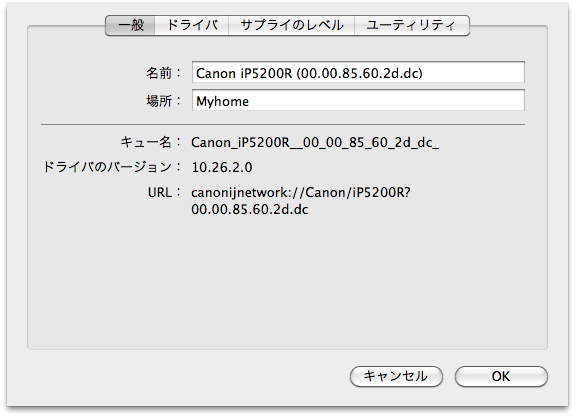Image resolution: width=575 pixels, height=417 pixels.
Task: Switch to the 一般 tab
Action: coord(130,25)
